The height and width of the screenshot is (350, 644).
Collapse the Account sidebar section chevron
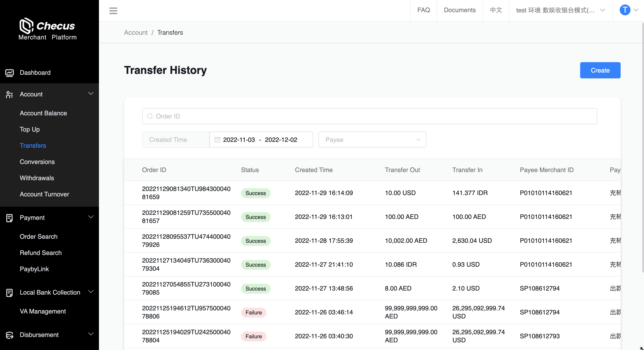pyautogui.click(x=91, y=94)
